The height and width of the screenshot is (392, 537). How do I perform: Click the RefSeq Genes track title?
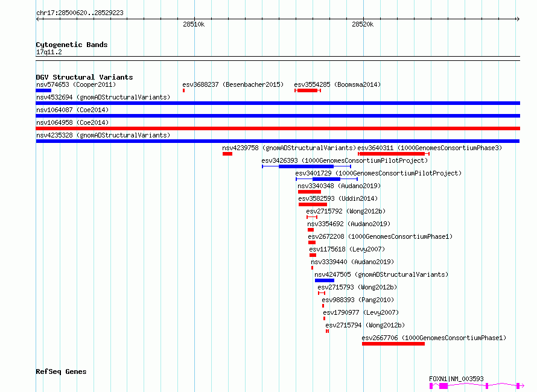point(61,371)
